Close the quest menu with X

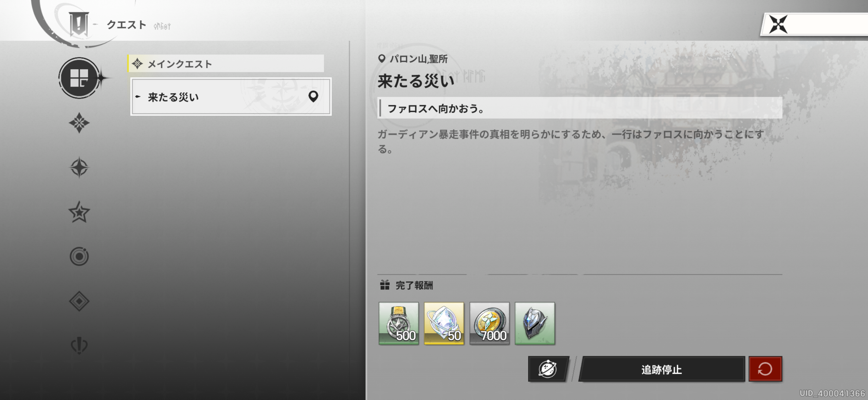[778, 24]
